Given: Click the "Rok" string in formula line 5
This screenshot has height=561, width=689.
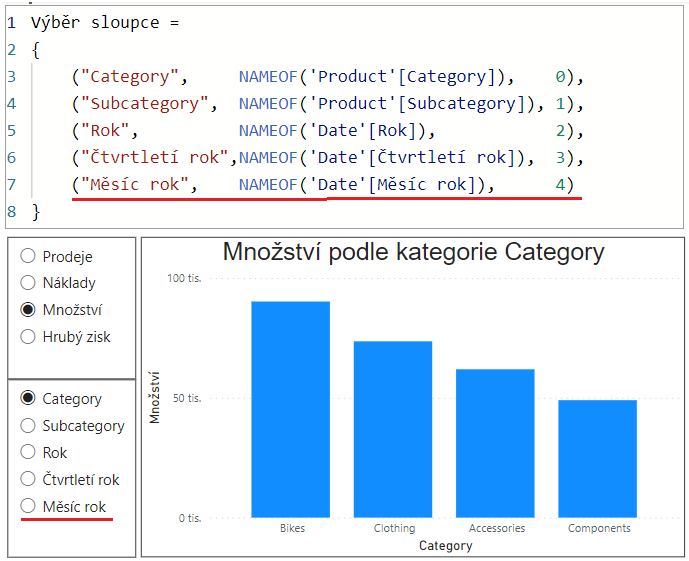Looking at the screenshot, I should (x=105, y=131).
